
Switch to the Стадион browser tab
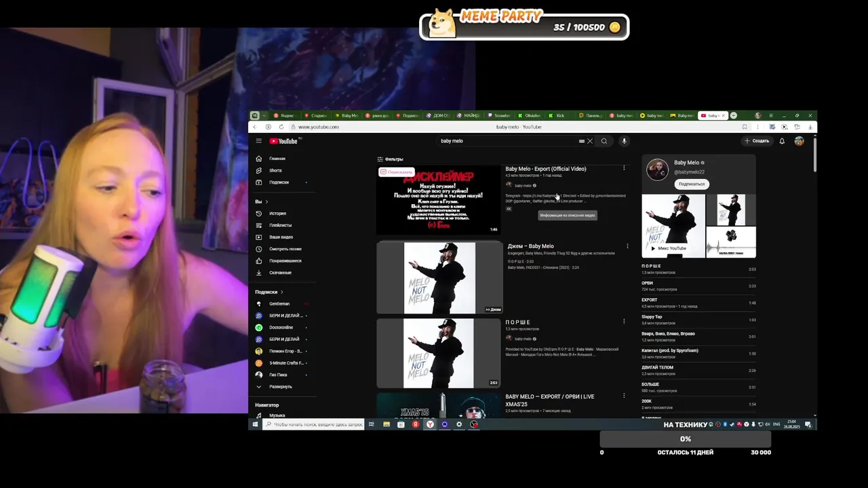pyautogui.click(x=315, y=115)
